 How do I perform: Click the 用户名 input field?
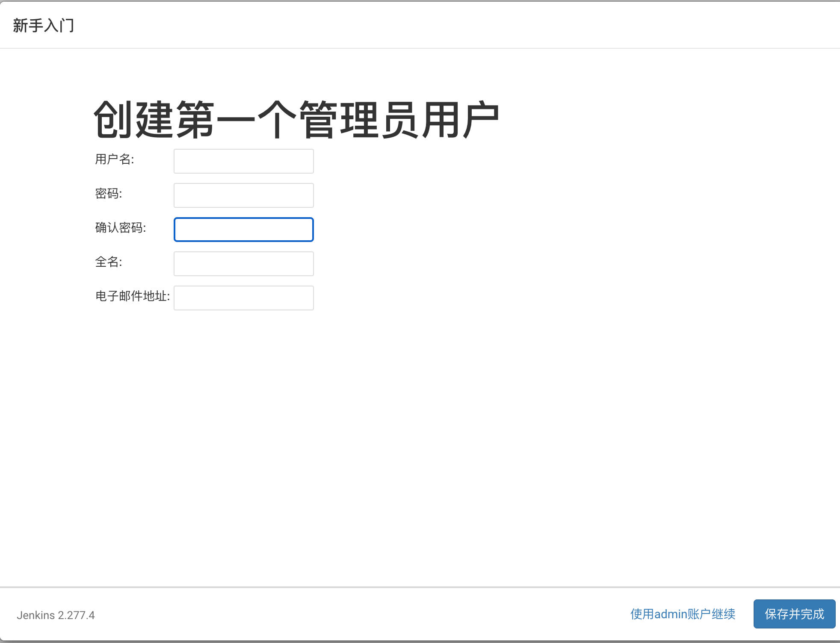[244, 161]
